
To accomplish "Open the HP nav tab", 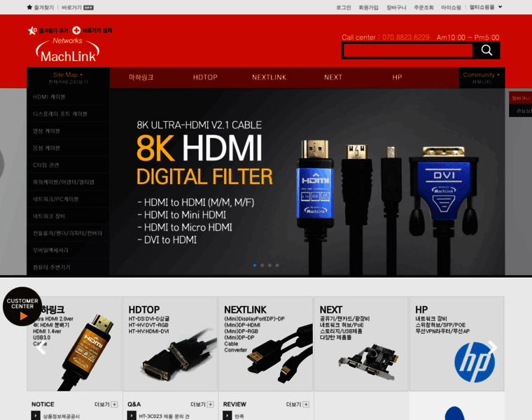I will (397, 78).
